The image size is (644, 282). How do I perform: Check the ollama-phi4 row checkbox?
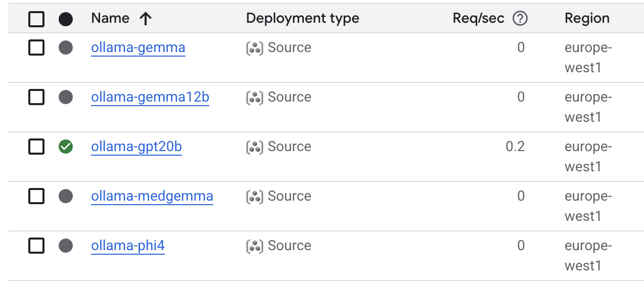pos(36,246)
